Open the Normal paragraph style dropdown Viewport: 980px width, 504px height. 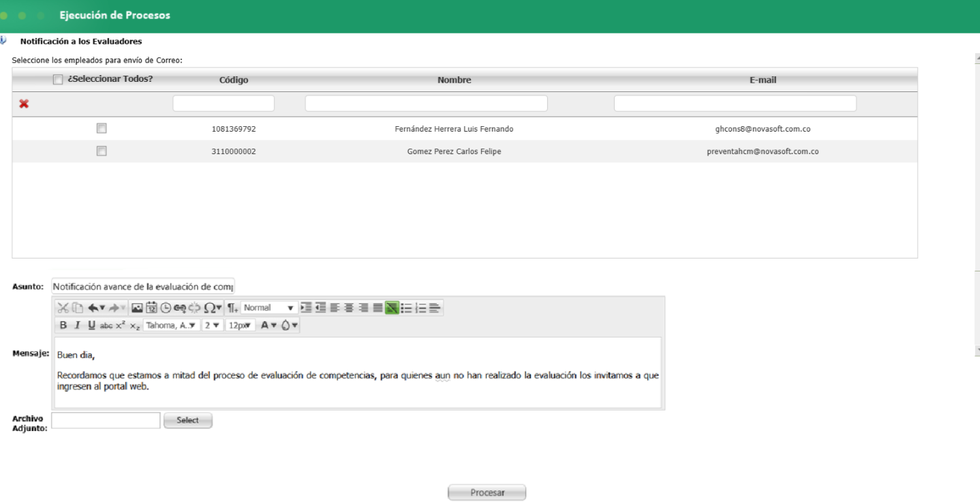tap(269, 308)
